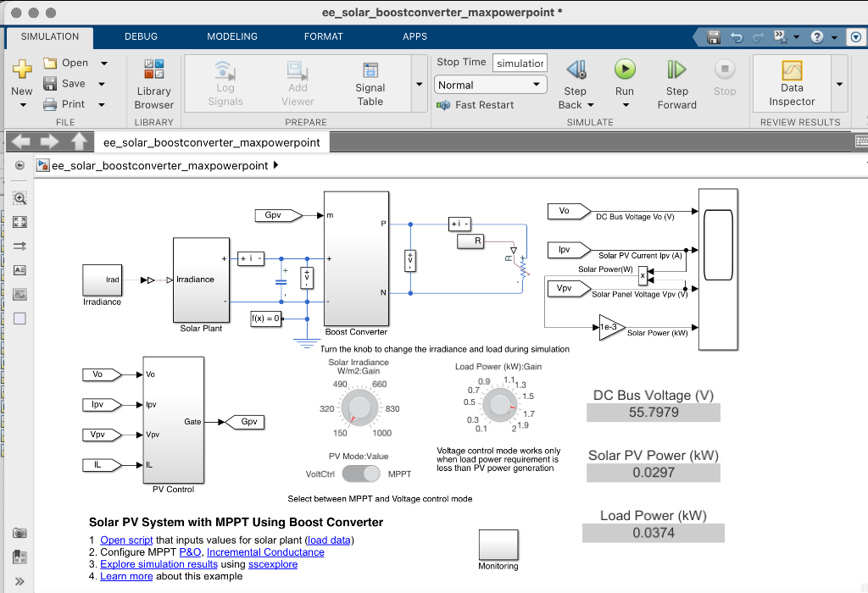Click the redo arrow icon
This screenshot has height=593, width=868.
(759, 37)
